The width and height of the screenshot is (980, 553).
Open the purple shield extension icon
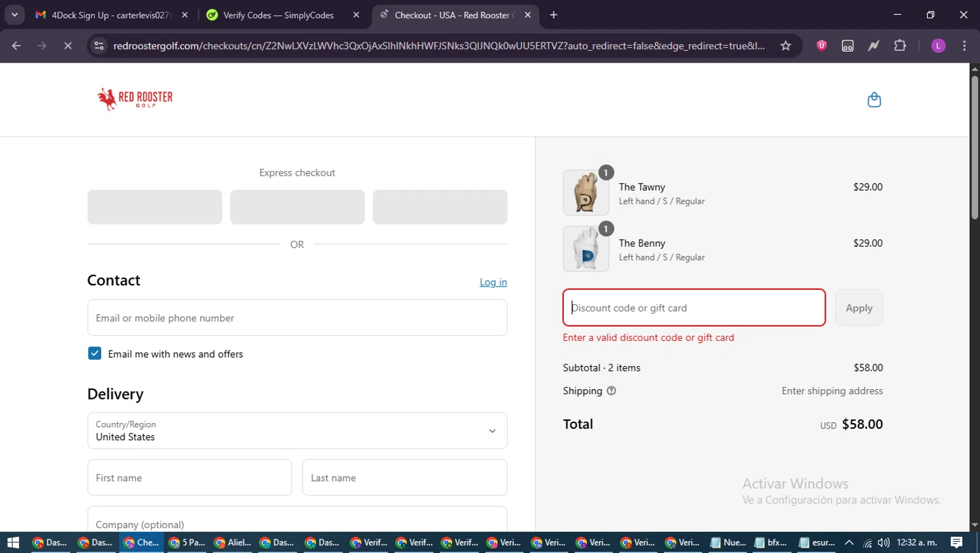[821, 46]
